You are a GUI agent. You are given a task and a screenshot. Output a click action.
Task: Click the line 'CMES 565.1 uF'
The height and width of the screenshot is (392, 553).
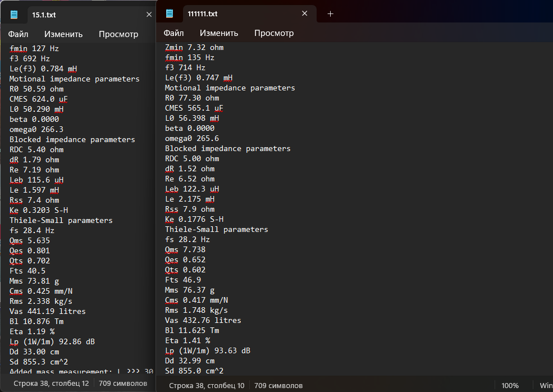tap(194, 108)
